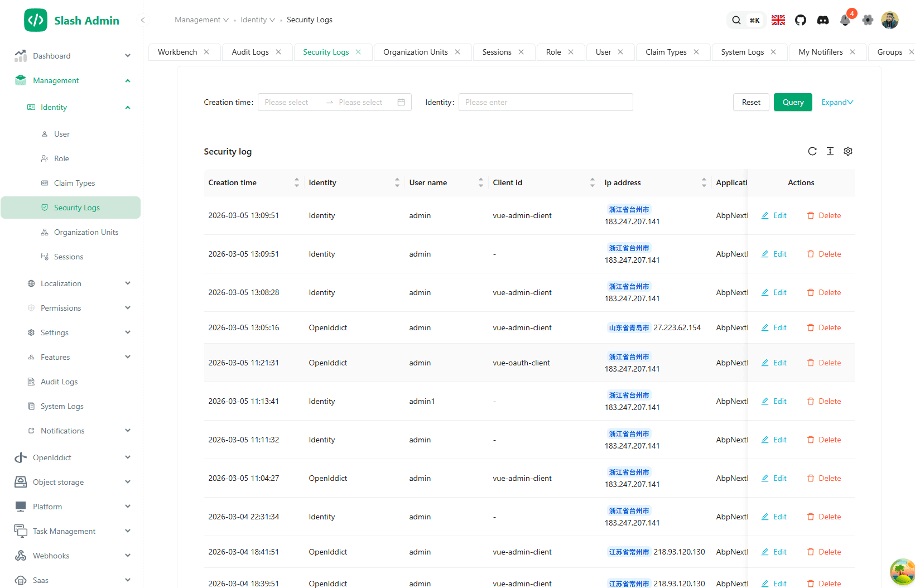
Task: Open the Discord link icon
Action: pyautogui.click(x=823, y=20)
